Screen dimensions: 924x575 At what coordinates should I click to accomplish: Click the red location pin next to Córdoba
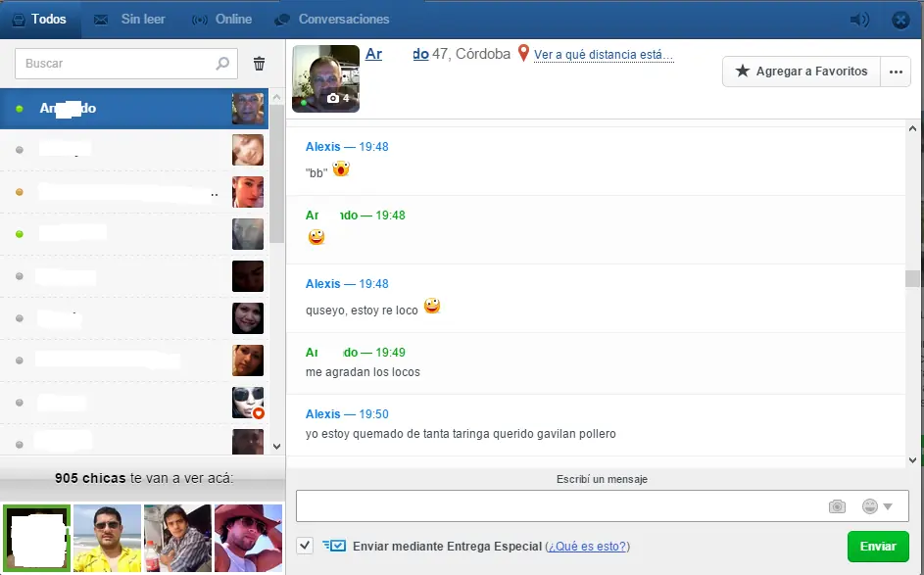click(x=522, y=55)
